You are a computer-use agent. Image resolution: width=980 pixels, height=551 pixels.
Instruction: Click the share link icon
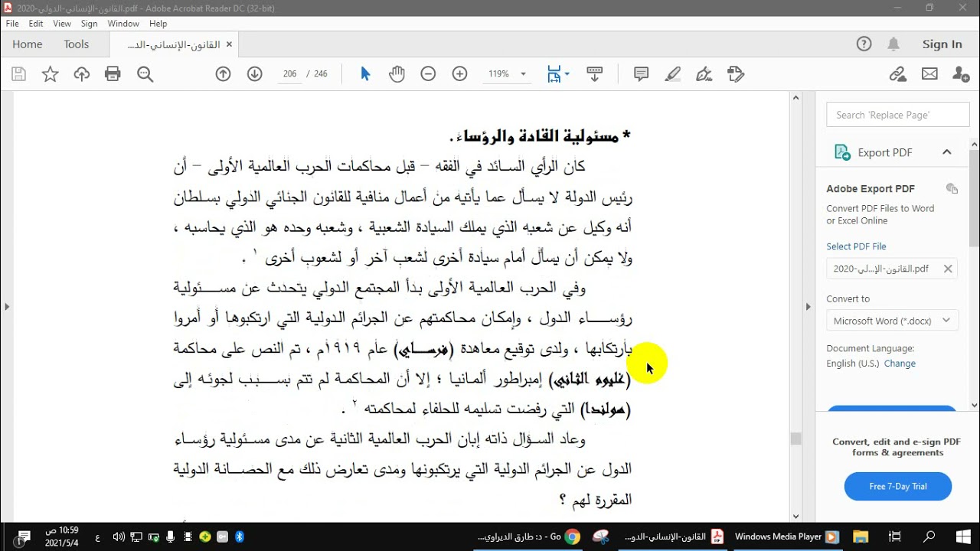[897, 74]
